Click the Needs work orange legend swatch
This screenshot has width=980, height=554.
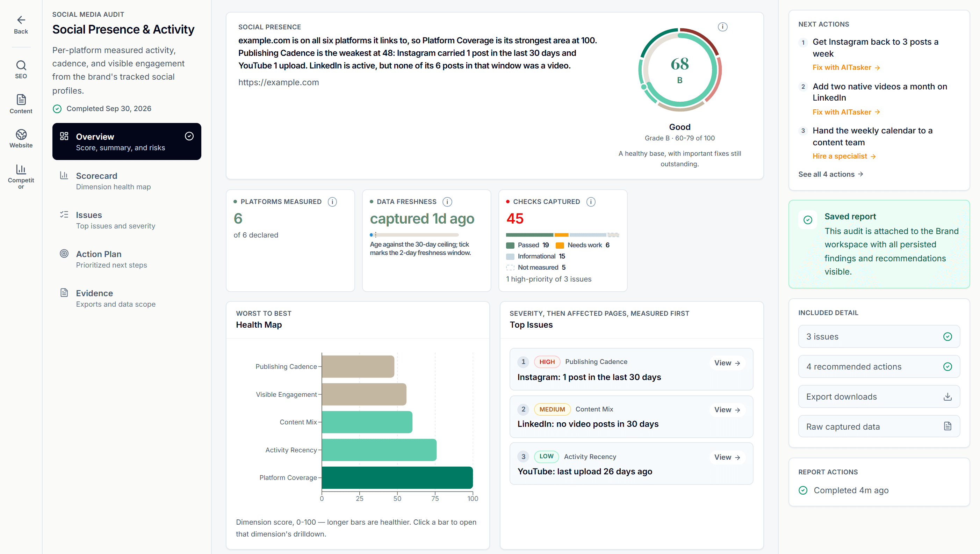pyautogui.click(x=560, y=246)
